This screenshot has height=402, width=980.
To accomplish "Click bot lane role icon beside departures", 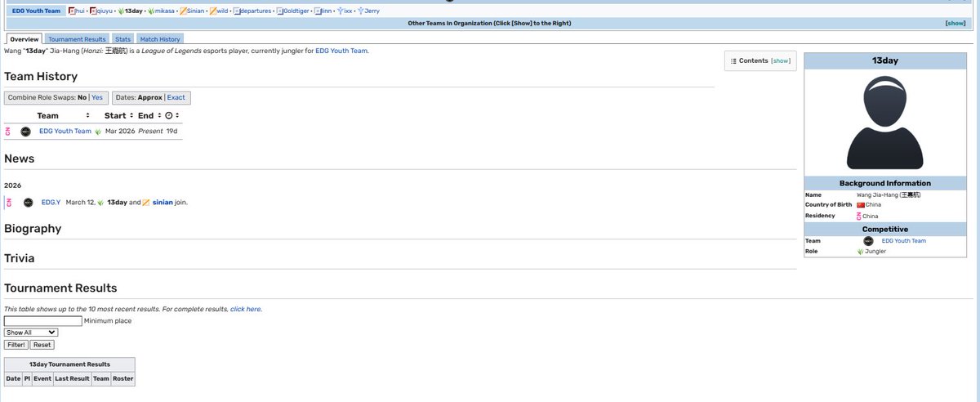I will (236, 11).
